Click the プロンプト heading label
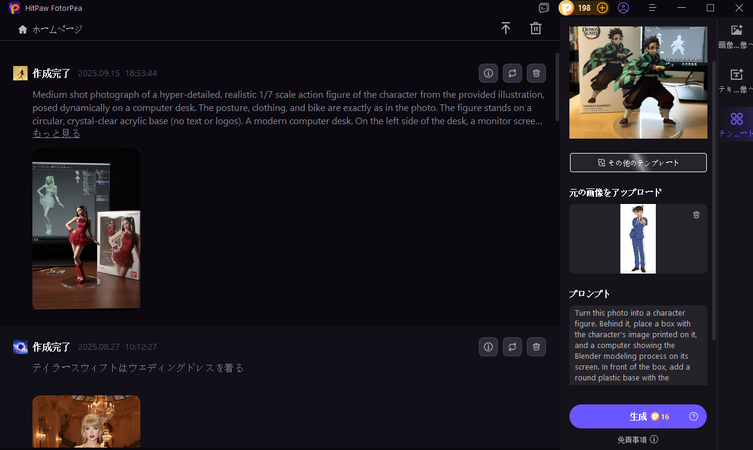This screenshot has width=753, height=450. click(589, 293)
